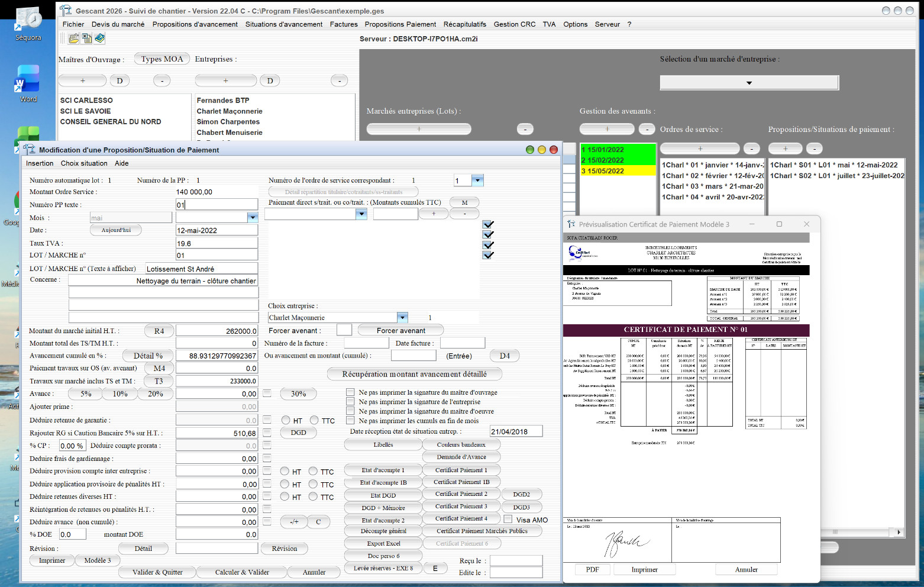Viewport: 924px width, 587px height.
Task: Click the 'Numéro de la facture' field
Action: pos(367,343)
